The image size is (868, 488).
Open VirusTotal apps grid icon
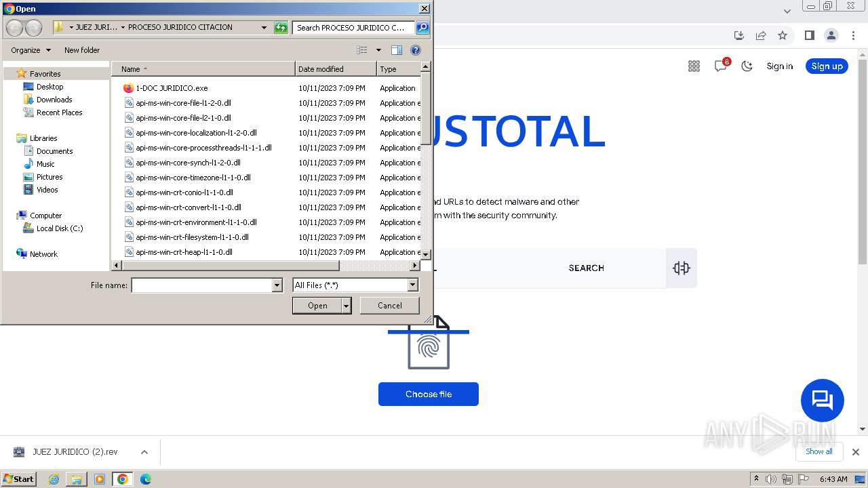694,66
